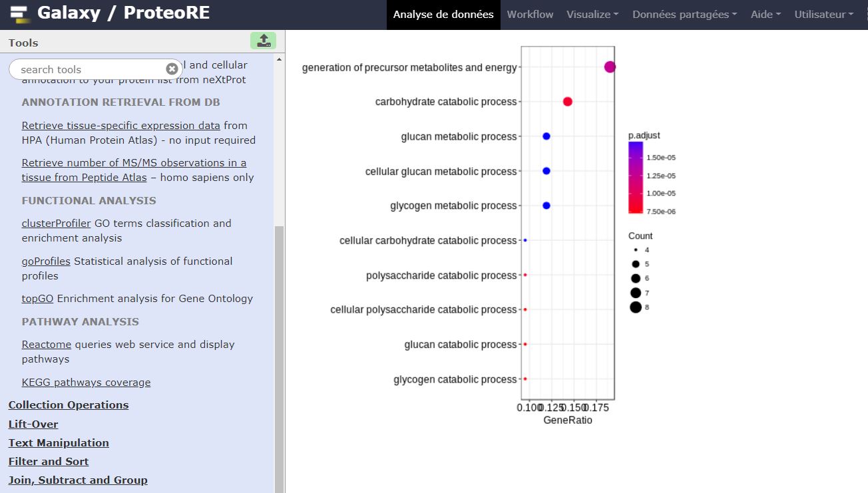The width and height of the screenshot is (868, 493).
Task: Click the polysaccharide catabolic process label
Action: click(441, 275)
